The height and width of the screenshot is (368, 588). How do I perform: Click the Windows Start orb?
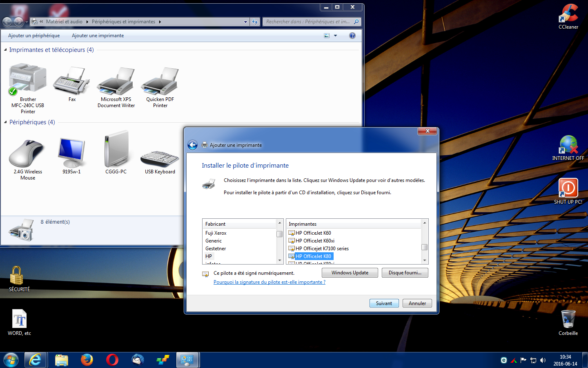tap(11, 360)
